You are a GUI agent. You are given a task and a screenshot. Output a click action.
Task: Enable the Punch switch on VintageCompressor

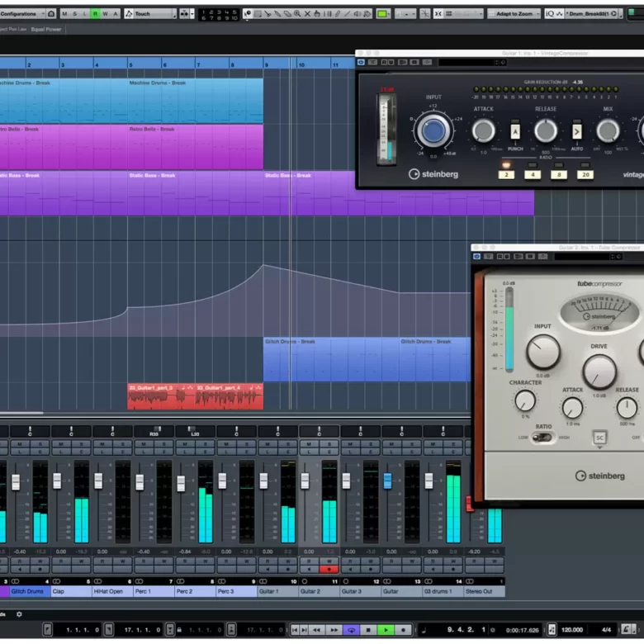(x=515, y=131)
